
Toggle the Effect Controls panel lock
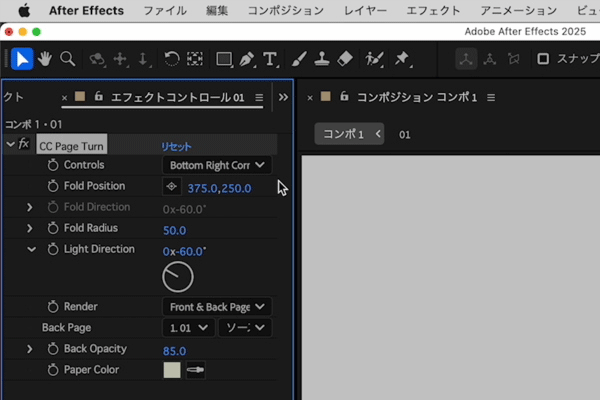99,96
